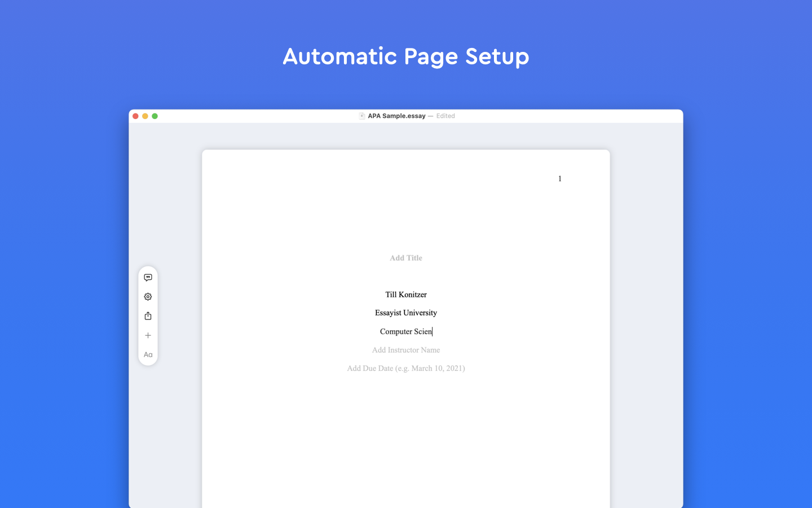
Task: Open essay settings via the gear icon
Action: pos(148,296)
